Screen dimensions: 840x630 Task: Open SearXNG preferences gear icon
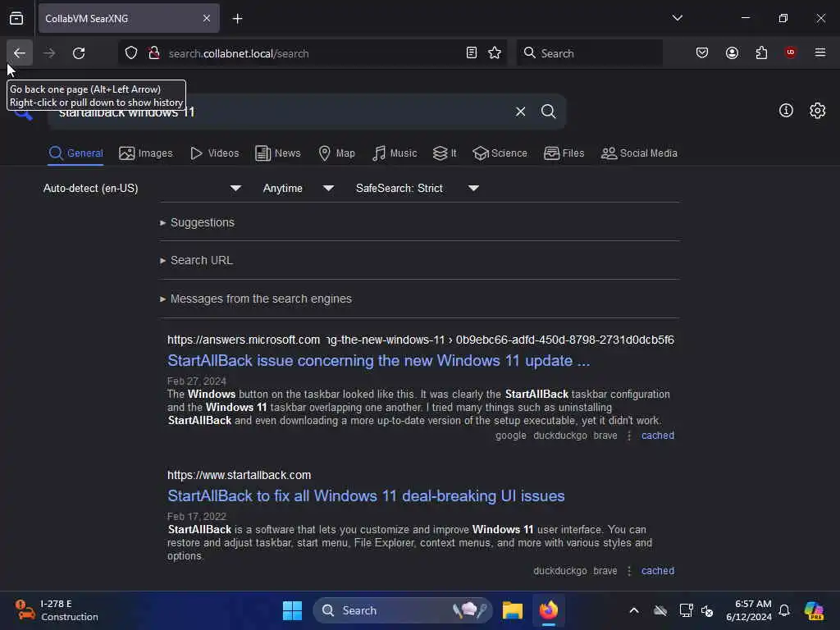[818, 111]
